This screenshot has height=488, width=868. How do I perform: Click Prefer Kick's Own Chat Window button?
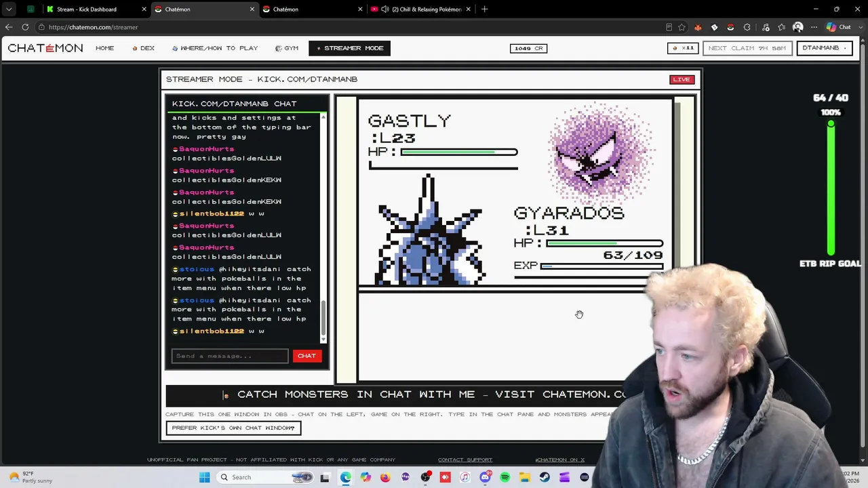click(x=233, y=428)
